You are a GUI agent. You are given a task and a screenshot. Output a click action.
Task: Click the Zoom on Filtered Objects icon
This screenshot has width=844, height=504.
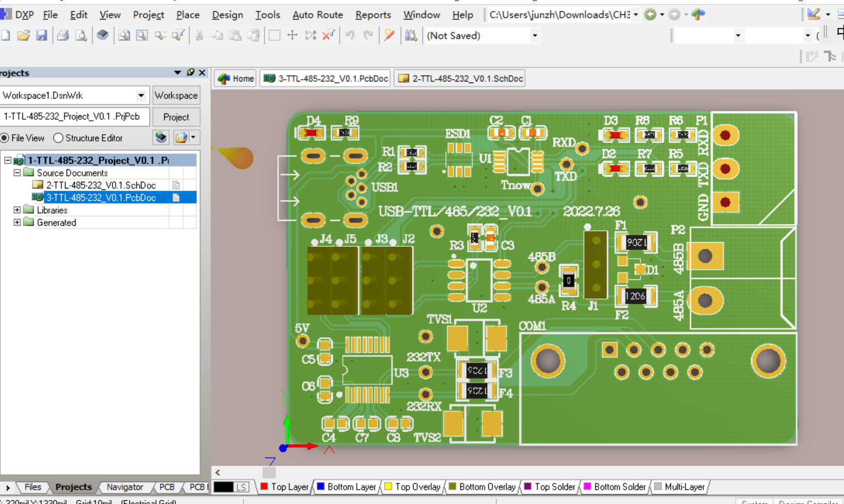click(178, 35)
